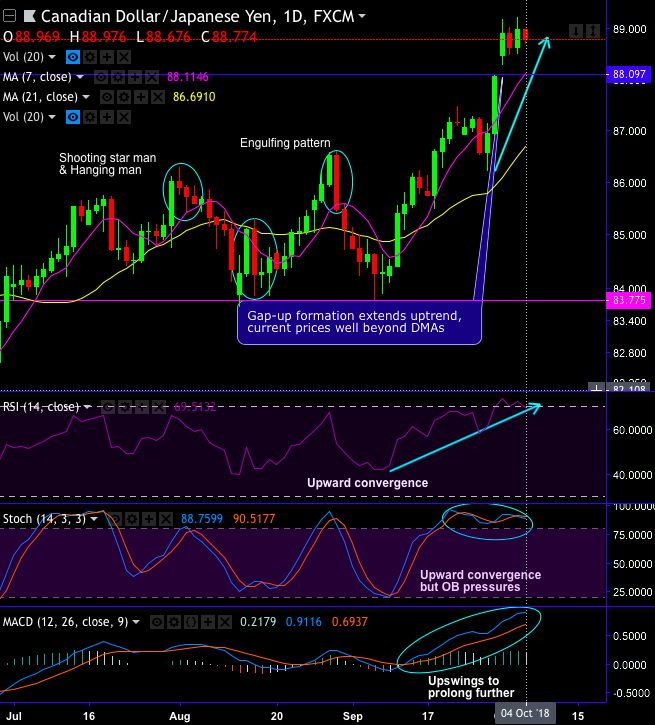Image resolution: width=655 pixels, height=725 pixels.
Task: Expand dropdown arrow of Vol (20) below MA (21, close)
Action: 52,117
